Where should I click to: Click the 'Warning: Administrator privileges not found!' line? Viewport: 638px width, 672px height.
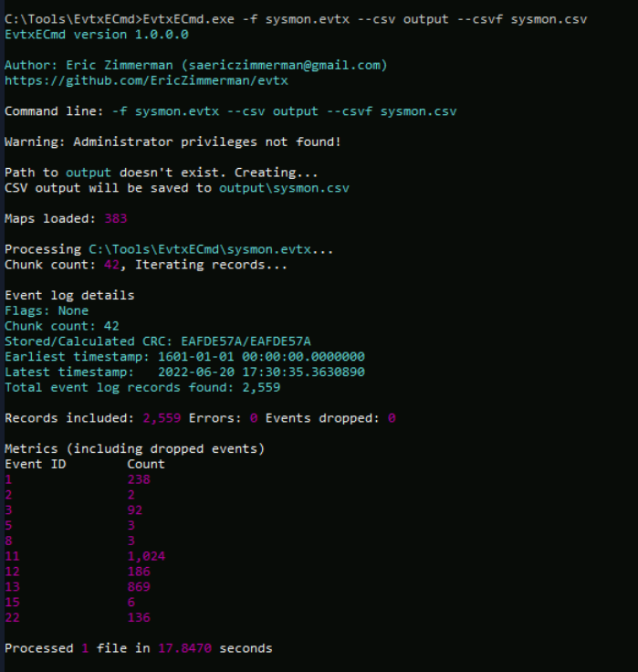(x=173, y=142)
